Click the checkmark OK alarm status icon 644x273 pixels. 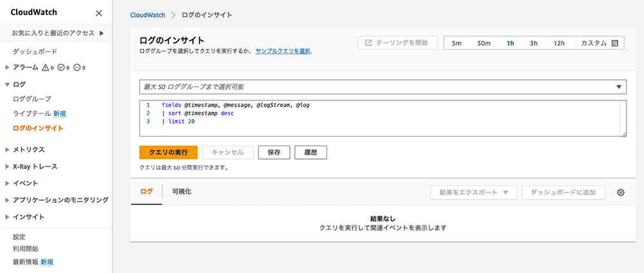61,68
